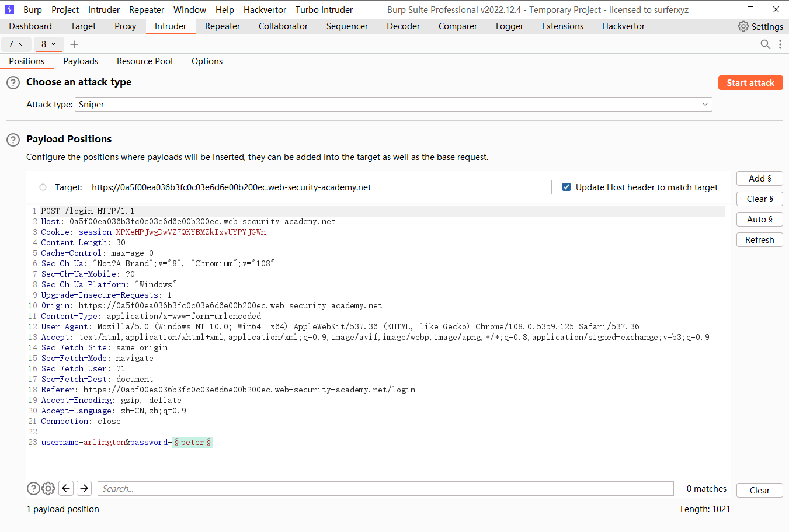Open the three-dot menu near the magnifier
789x532 pixels.
click(780, 44)
